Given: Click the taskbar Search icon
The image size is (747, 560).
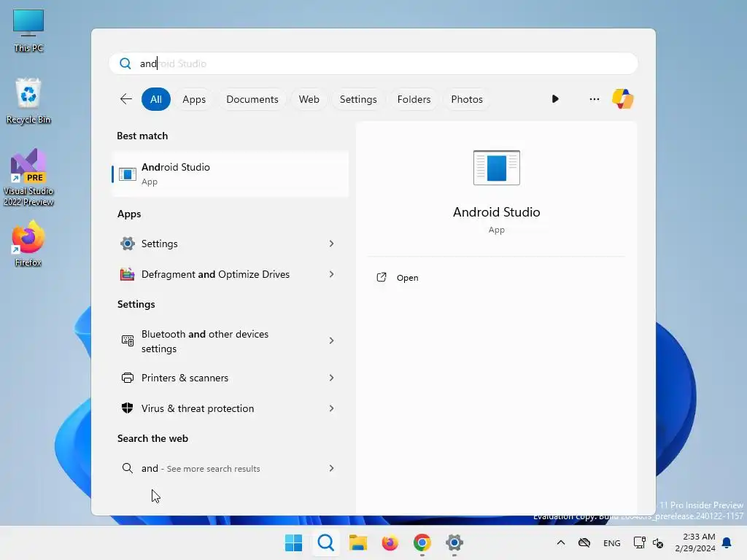Looking at the screenshot, I should tap(326, 542).
